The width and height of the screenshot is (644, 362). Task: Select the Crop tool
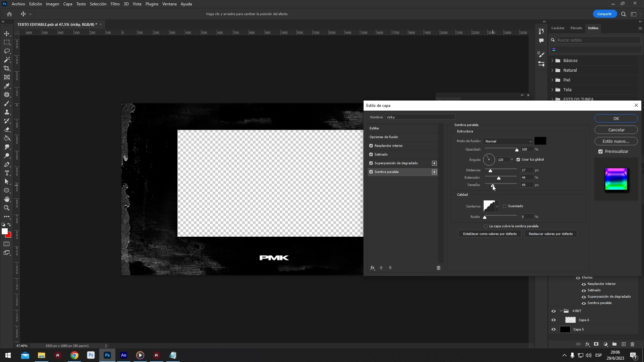coord(7,68)
